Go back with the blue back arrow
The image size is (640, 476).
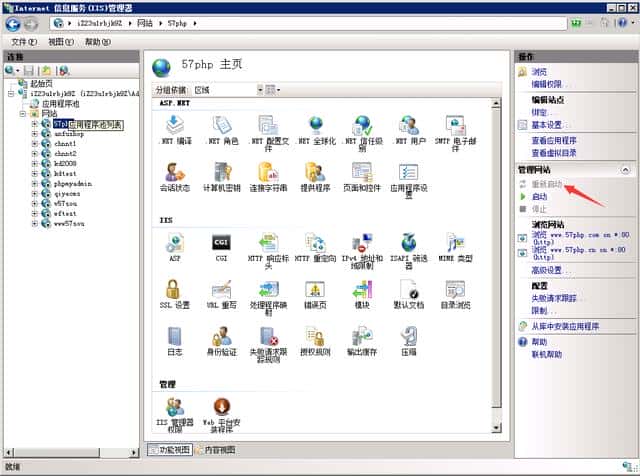pos(13,24)
